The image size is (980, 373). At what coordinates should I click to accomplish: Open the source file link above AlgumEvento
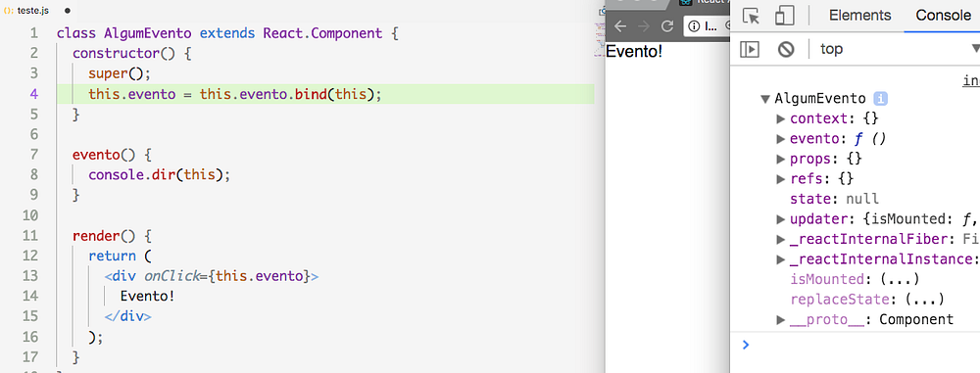coord(970,80)
